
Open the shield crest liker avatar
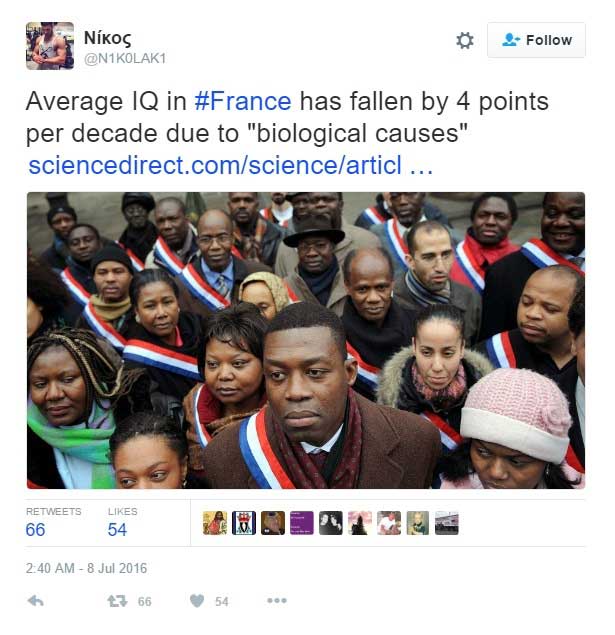click(x=244, y=523)
